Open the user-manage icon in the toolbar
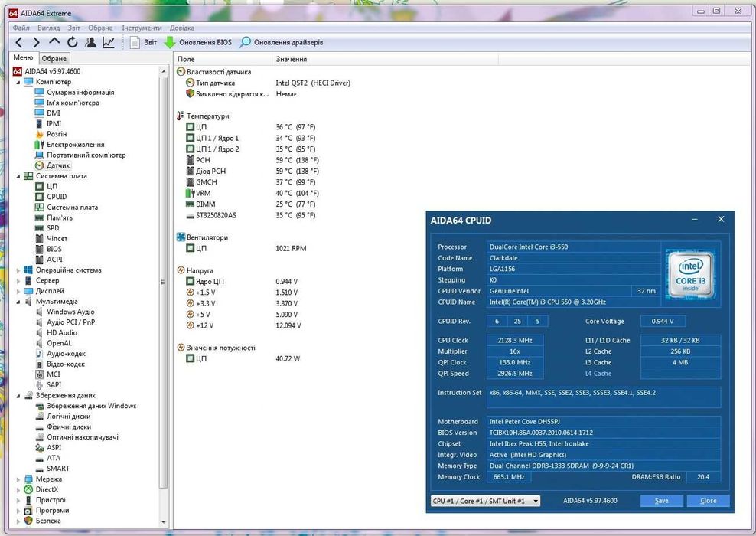Image resolution: width=756 pixels, height=536 pixels. [x=90, y=42]
